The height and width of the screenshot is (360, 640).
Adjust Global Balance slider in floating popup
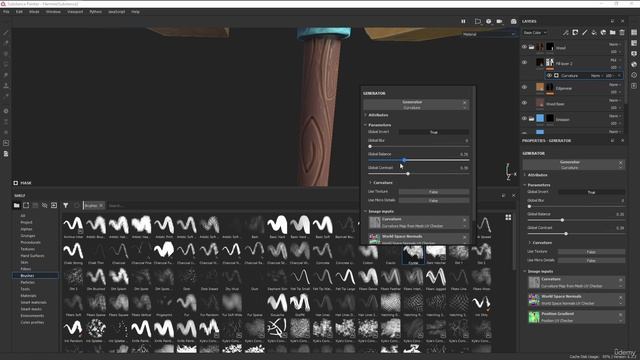click(x=418, y=160)
